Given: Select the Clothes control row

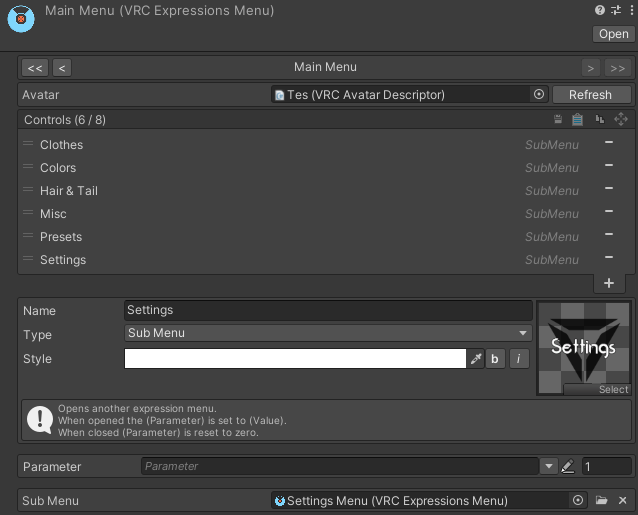Looking at the screenshot, I should click(x=326, y=144).
